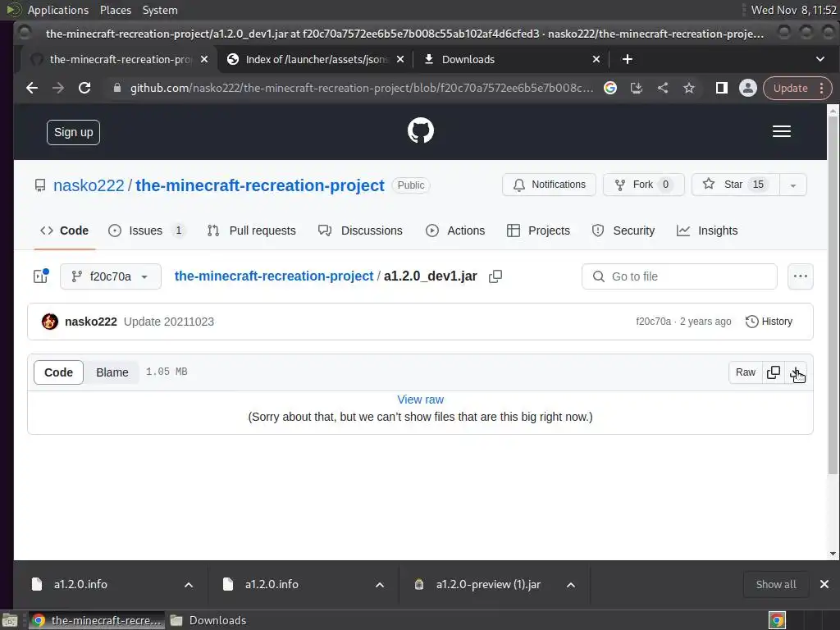Screen dimensions: 840x630
Task: Copy raw file contents icon
Action: [773, 372]
